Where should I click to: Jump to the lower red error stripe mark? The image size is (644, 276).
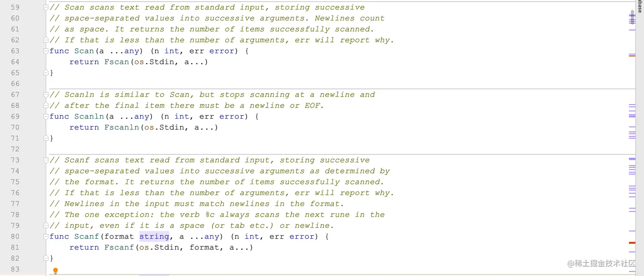point(632,243)
